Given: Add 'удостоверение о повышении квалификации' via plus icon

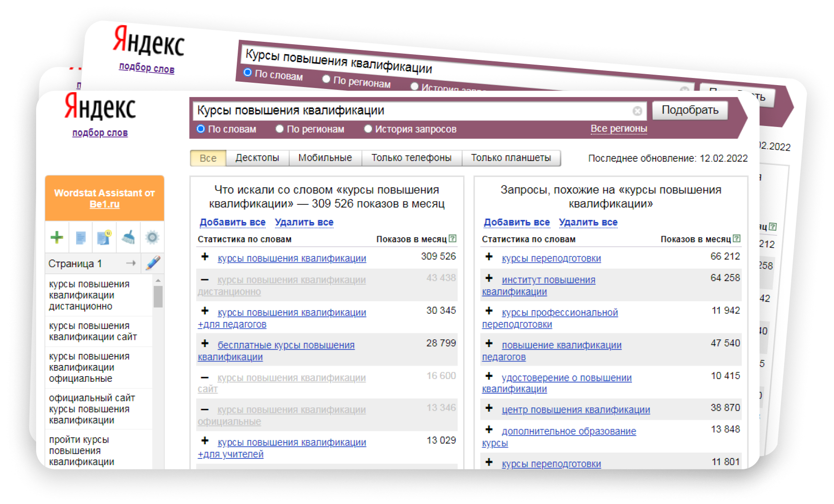Looking at the screenshot, I should pos(489,376).
